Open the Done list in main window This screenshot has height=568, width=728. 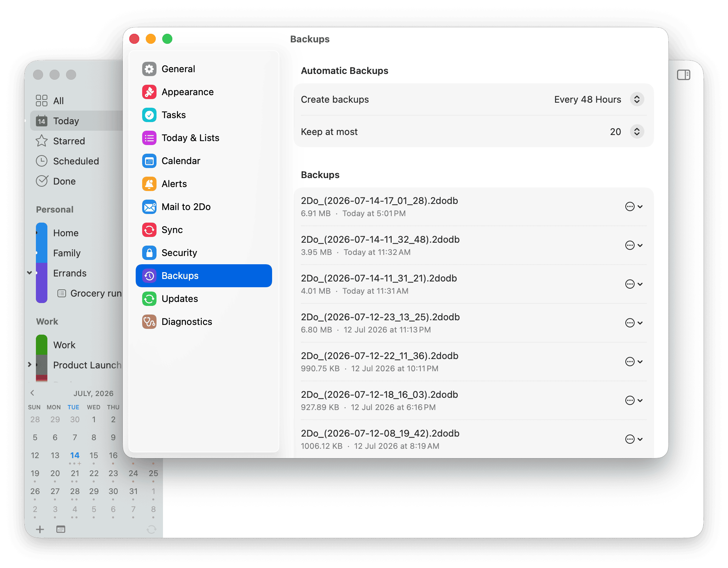click(x=76, y=181)
